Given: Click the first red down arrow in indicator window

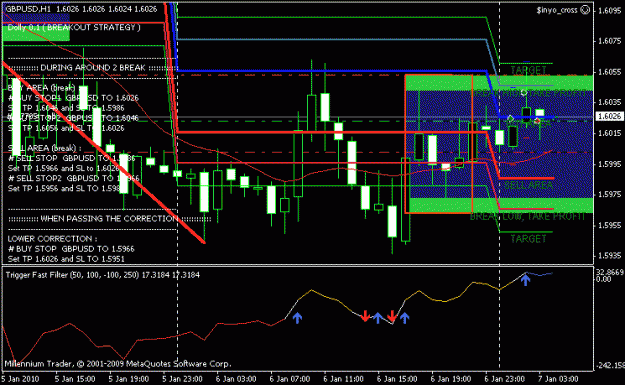Looking at the screenshot, I should tap(365, 316).
